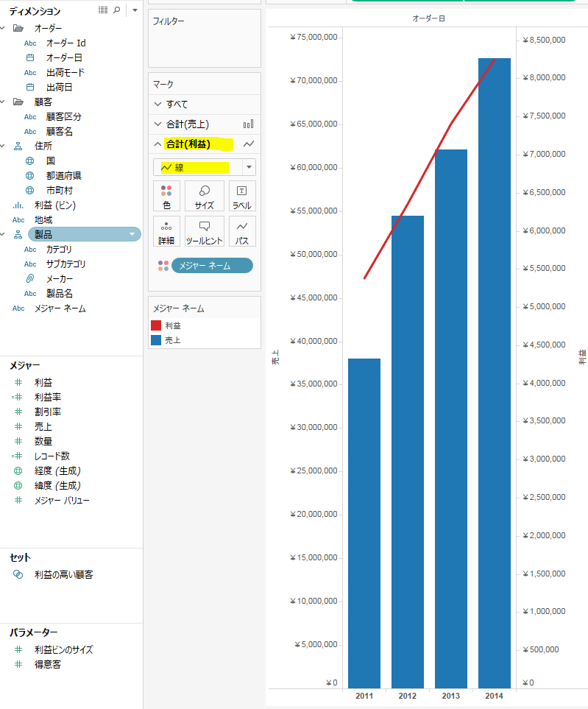Select the オーダー Id field

tap(66, 43)
